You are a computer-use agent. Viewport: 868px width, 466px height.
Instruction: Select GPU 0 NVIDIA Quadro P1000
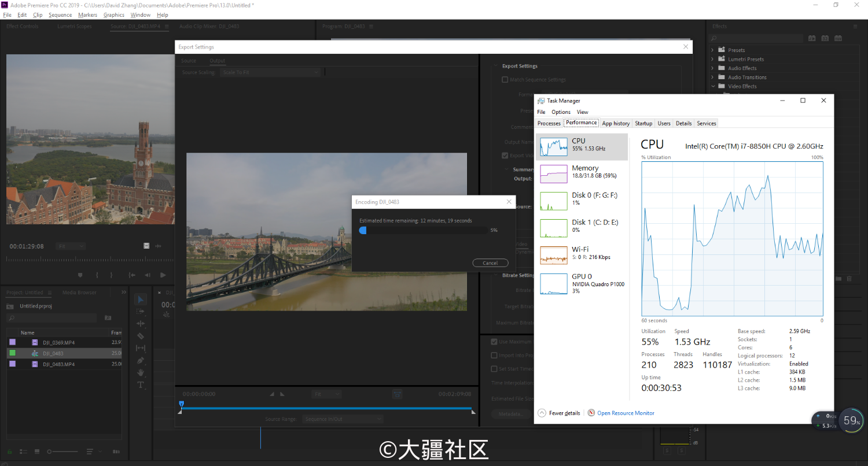(x=582, y=283)
